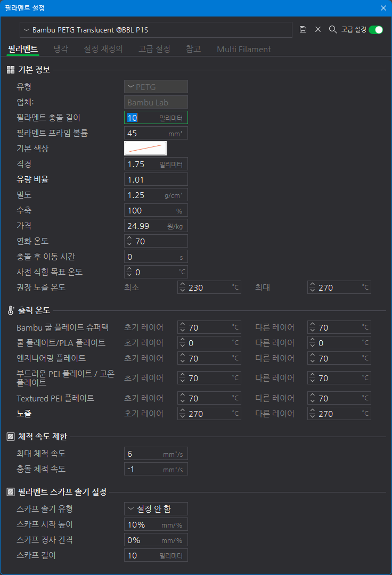Click Textured PEI 다른 레이어 stepper arrows

(313, 398)
